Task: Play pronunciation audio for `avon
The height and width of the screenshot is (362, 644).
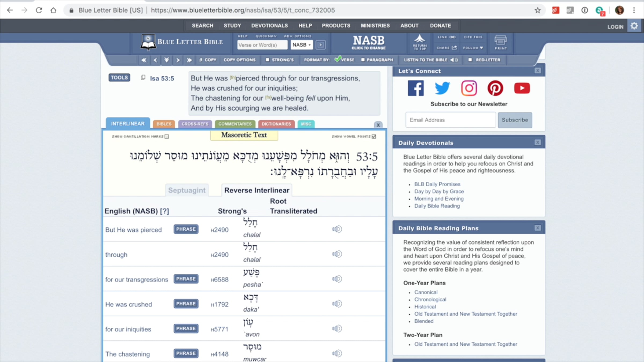Action: point(337,329)
